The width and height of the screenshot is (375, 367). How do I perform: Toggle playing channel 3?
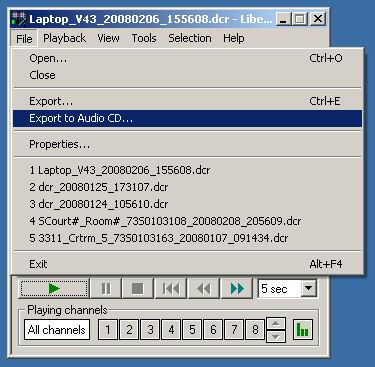click(x=150, y=330)
